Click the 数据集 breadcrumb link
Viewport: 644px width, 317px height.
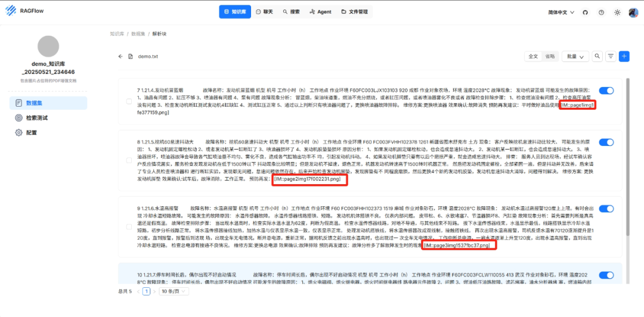point(138,34)
